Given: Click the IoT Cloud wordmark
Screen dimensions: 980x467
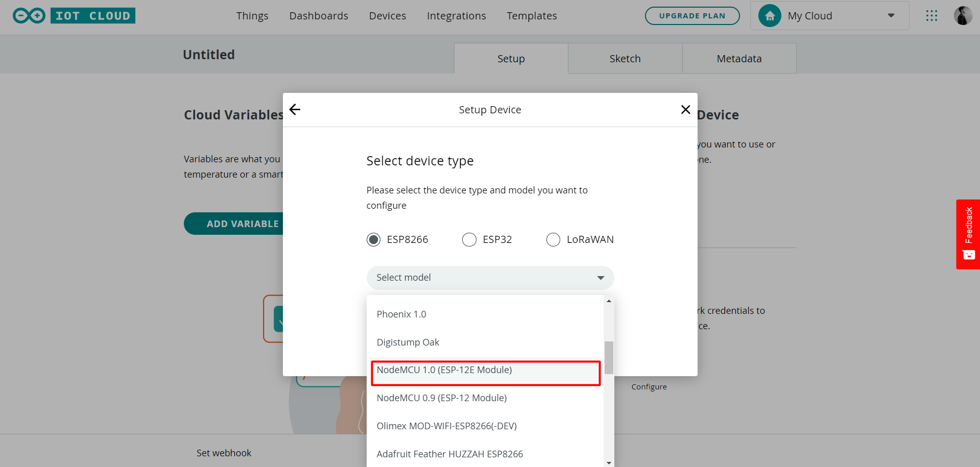Looking at the screenshot, I should [93, 16].
